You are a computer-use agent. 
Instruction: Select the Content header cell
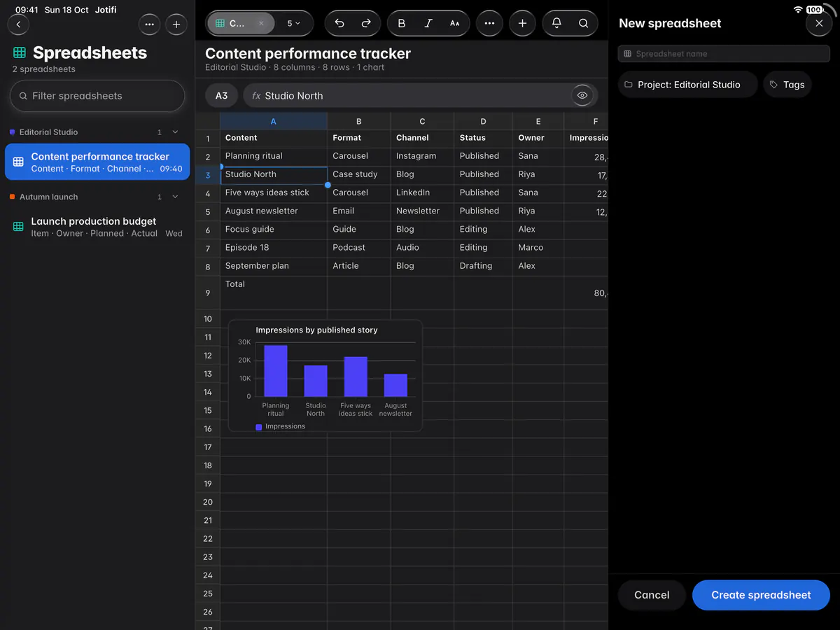pos(274,138)
